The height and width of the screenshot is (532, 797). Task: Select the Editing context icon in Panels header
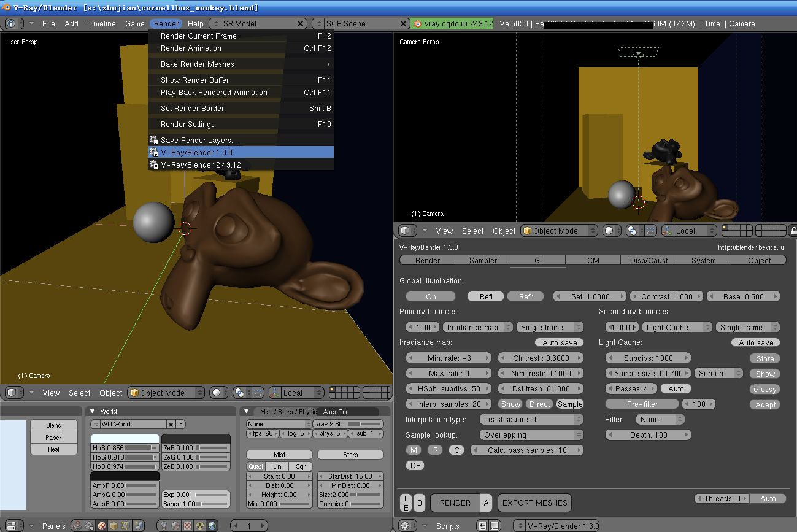(126, 526)
